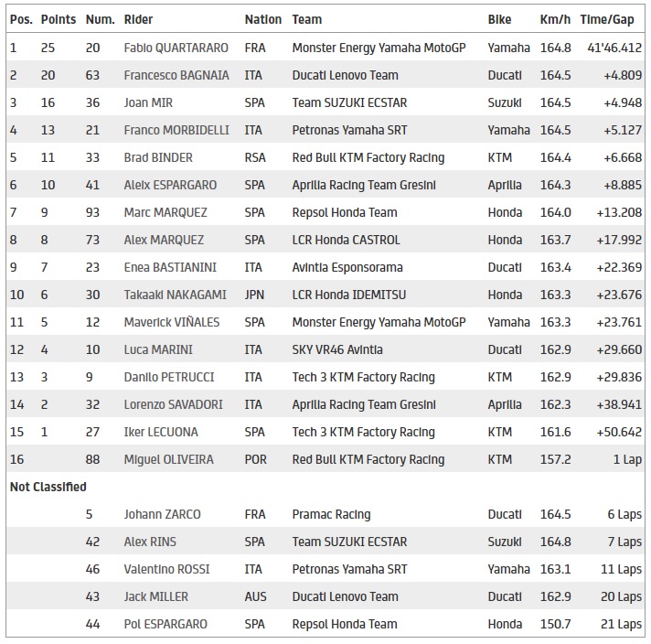The height and width of the screenshot is (644, 651).
Task: Select Miguel OLIVEIRA's row name
Action: point(169,459)
